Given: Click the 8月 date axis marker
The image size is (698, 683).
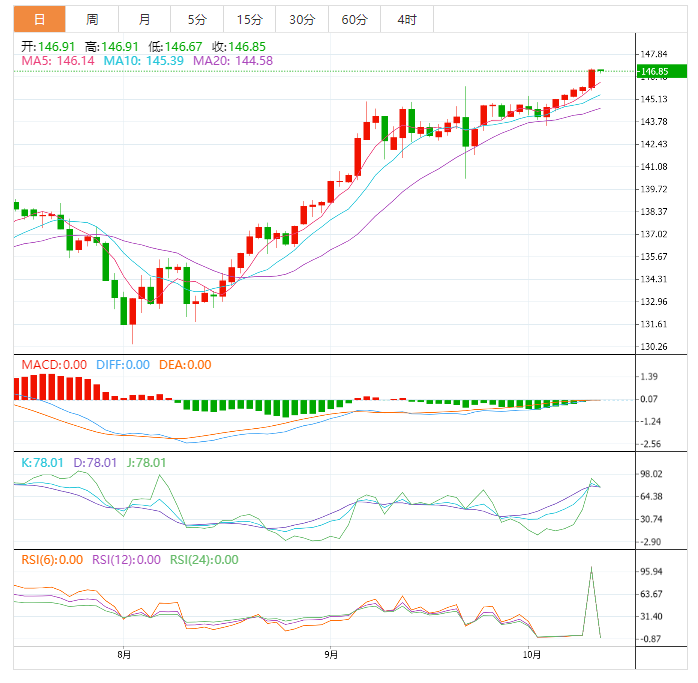Looking at the screenshot, I should [124, 655].
